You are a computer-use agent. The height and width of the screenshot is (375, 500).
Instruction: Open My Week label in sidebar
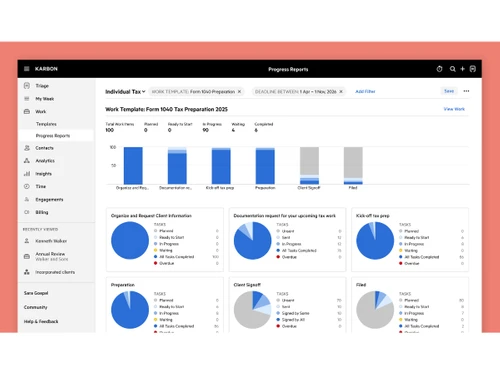coord(45,99)
